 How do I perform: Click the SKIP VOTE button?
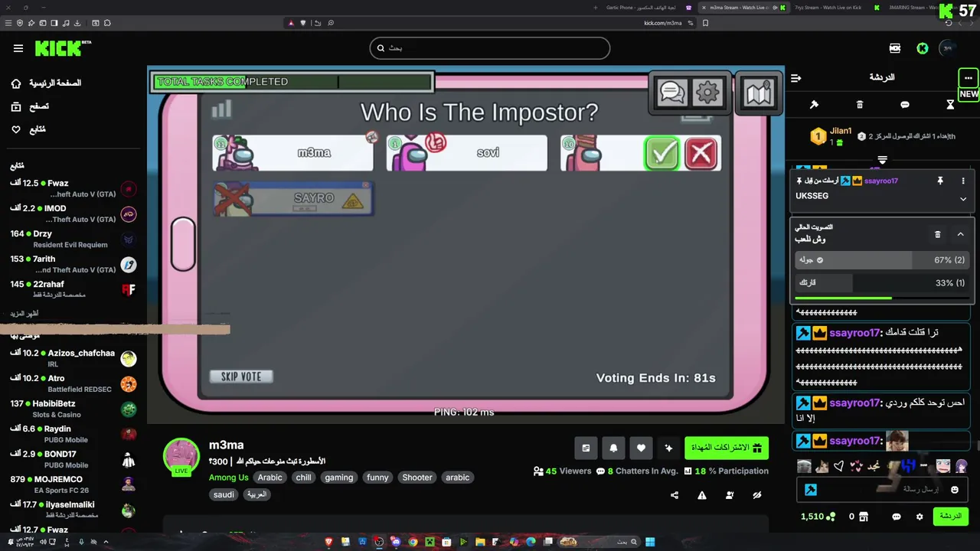tap(241, 377)
